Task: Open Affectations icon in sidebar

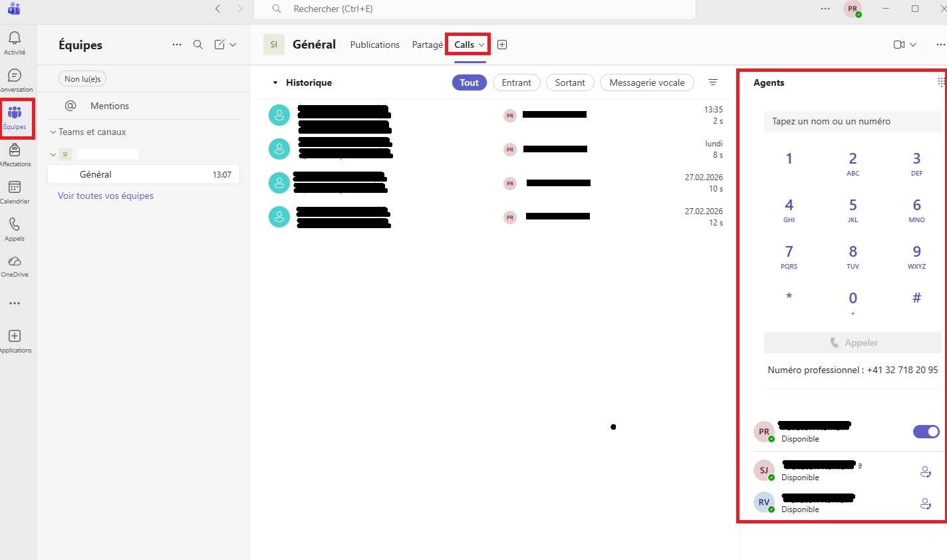Action: click(x=15, y=150)
